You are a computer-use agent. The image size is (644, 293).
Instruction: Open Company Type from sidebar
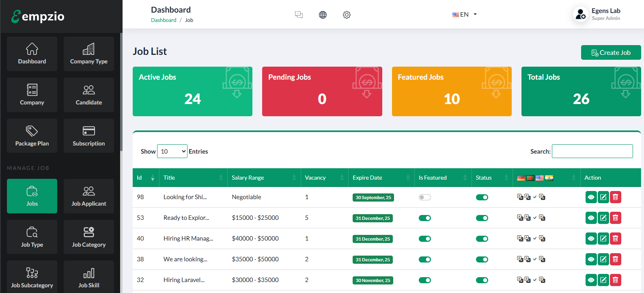click(88, 54)
